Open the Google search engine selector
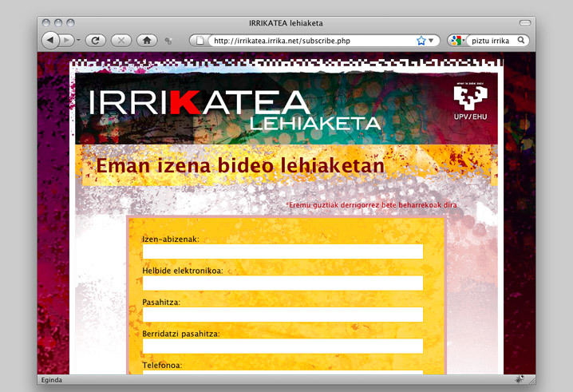 click(x=457, y=40)
